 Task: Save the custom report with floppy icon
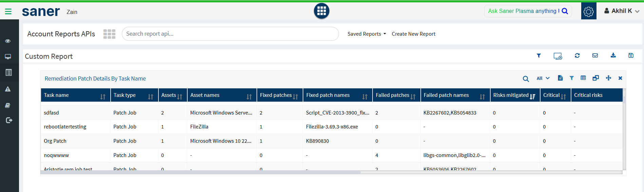(x=631, y=56)
